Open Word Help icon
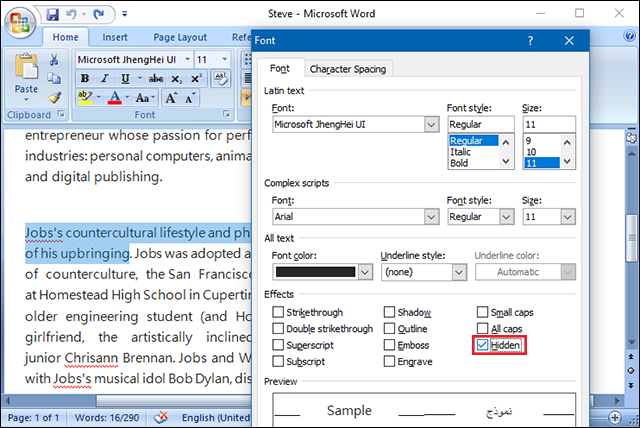This screenshot has height=428, width=640. [x=630, y=36]
